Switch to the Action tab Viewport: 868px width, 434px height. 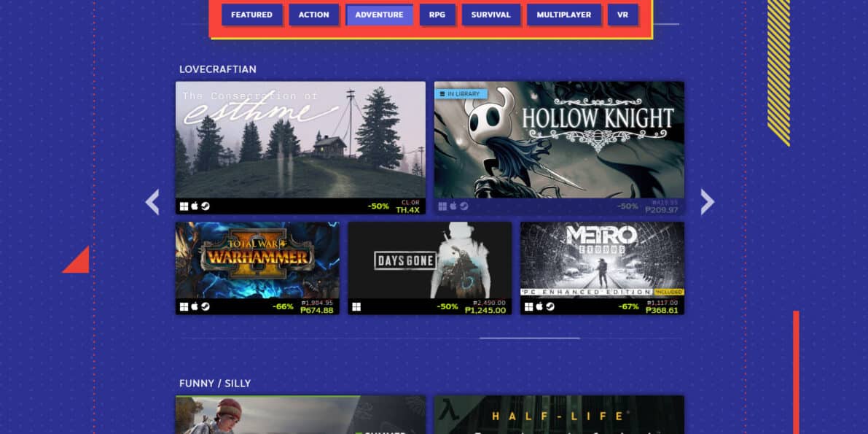tap(314, 15)
